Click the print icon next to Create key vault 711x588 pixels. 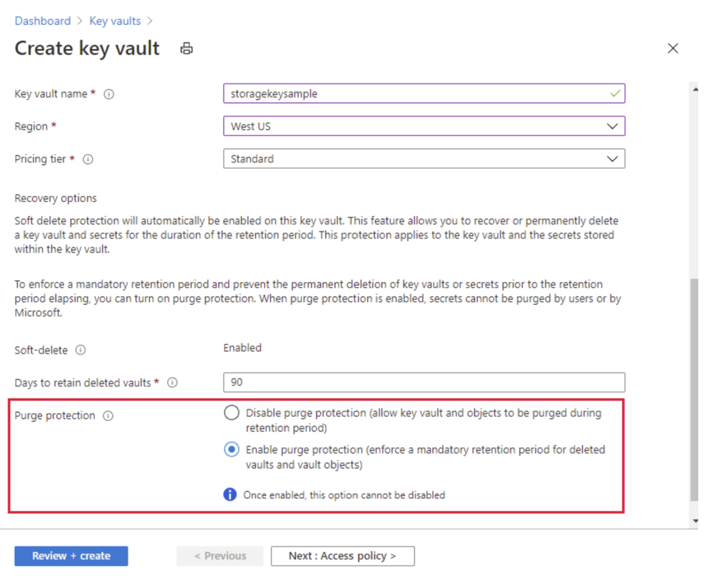pyautogui.click(x=186, y=48)
